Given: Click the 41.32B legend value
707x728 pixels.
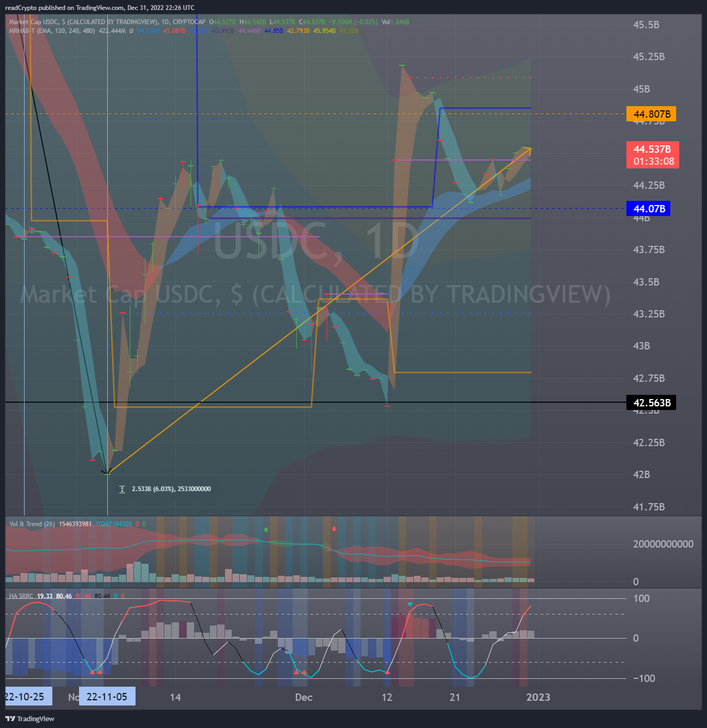Looking at the screenshot, I should (x=349, y=31).
